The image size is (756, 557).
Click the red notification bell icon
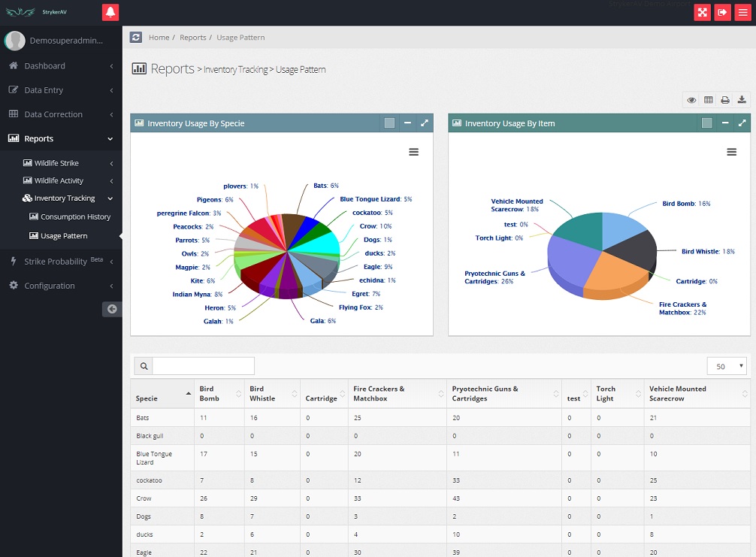point(110,12)
